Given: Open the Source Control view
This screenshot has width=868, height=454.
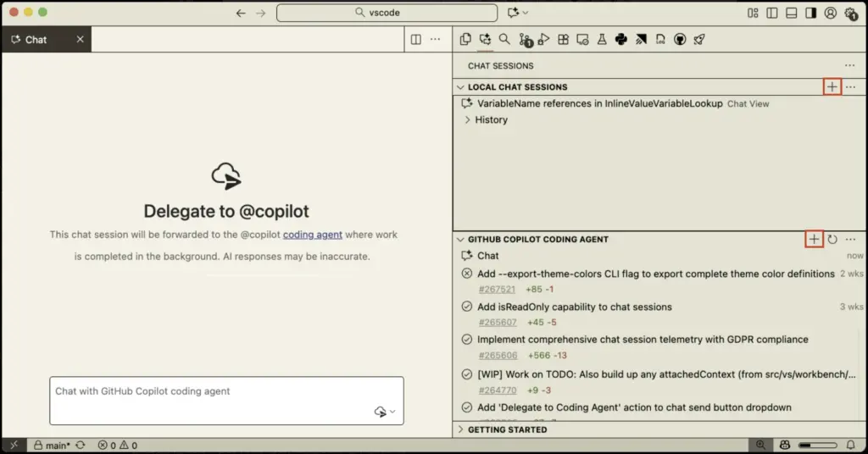Looking at the screenshot, I should coord(525,39).
